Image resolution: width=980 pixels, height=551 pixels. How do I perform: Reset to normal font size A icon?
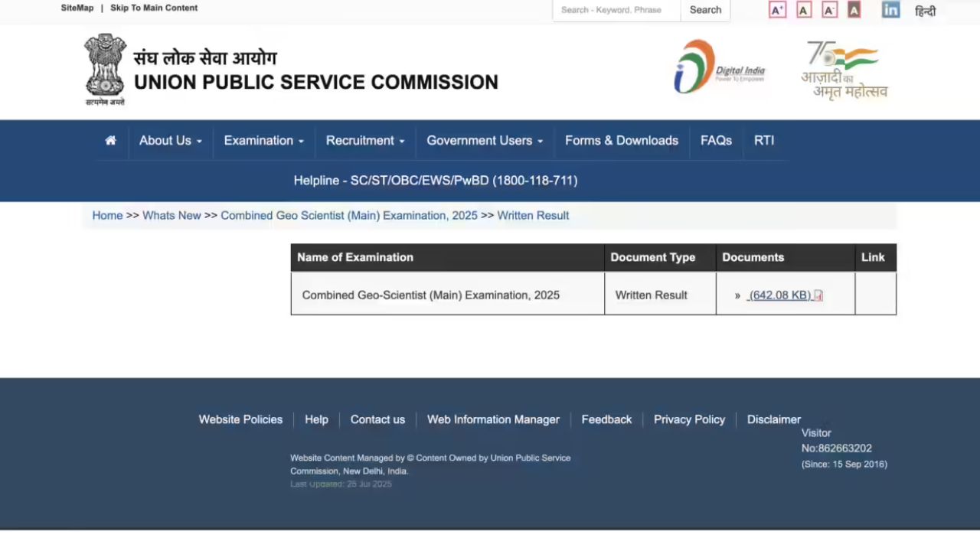tap(804, 10)
